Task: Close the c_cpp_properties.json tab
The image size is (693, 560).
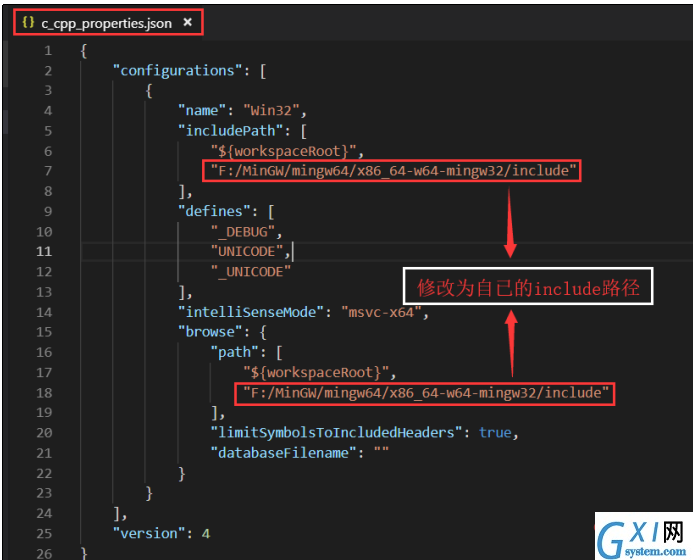Action: click(187, 22)
